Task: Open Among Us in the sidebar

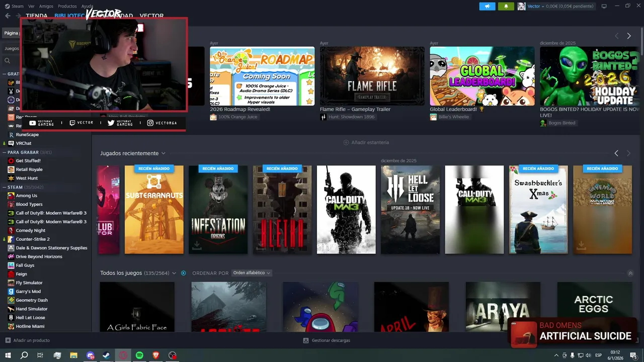Action: tap(26, 196)
